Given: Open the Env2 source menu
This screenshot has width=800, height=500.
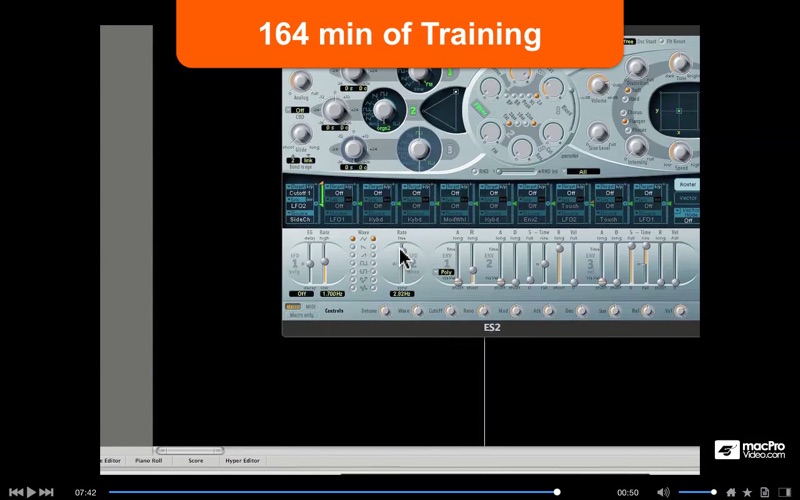Looking at the screenshot, I should (531, 219).
